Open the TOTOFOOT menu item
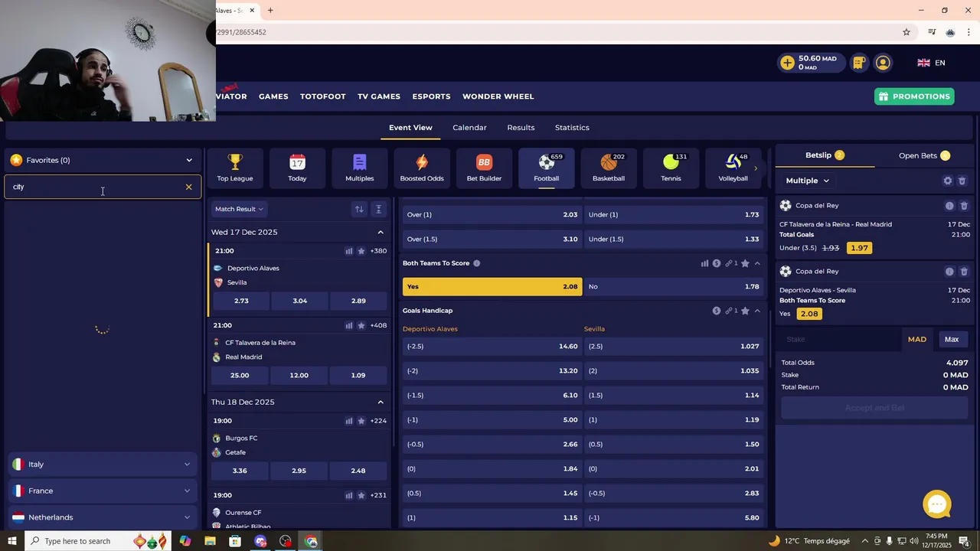Screen dimensions: 980x551 (322, 96)
